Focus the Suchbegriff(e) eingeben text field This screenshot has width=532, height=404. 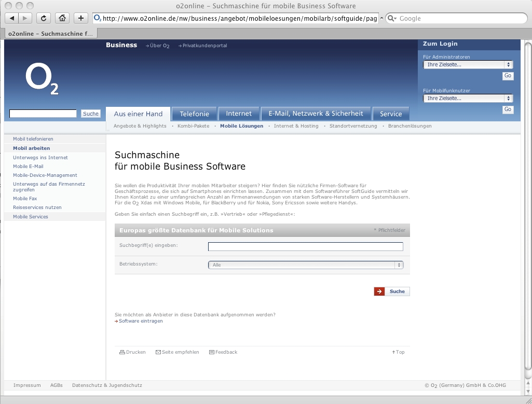(306, 246)
